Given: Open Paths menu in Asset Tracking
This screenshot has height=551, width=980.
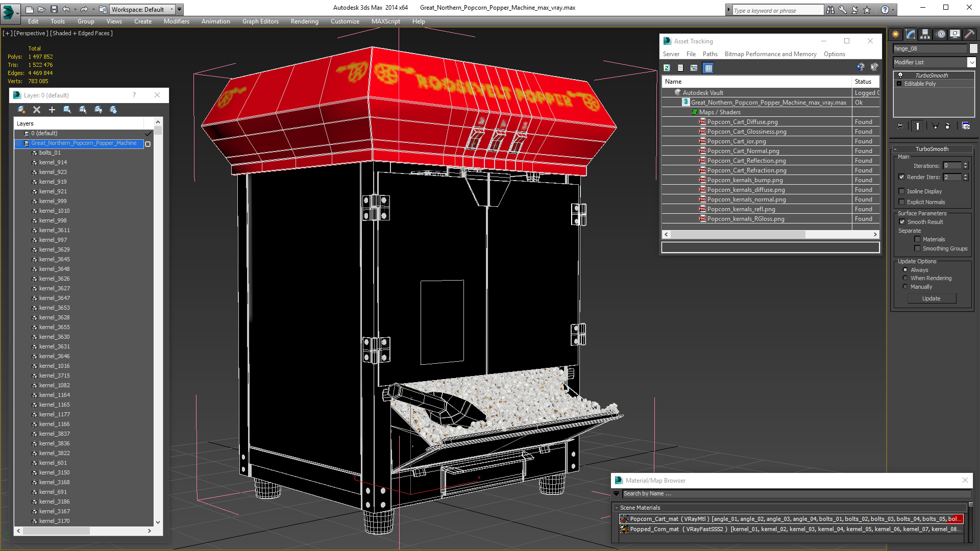Looking at the screenshot, I should pyautogui.click(x=710, y=54).
